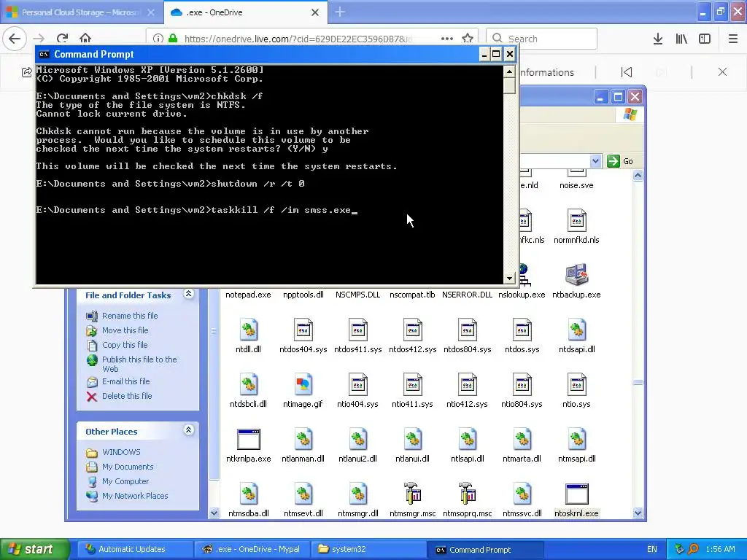Screen dimensions: 747x560
Task: Select the ntlsapi.dll file icon
Action: point(468,440)
